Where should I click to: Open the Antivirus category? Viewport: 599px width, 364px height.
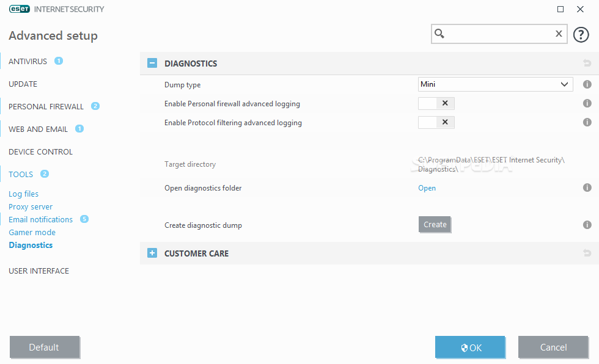(x=28, y=62)
